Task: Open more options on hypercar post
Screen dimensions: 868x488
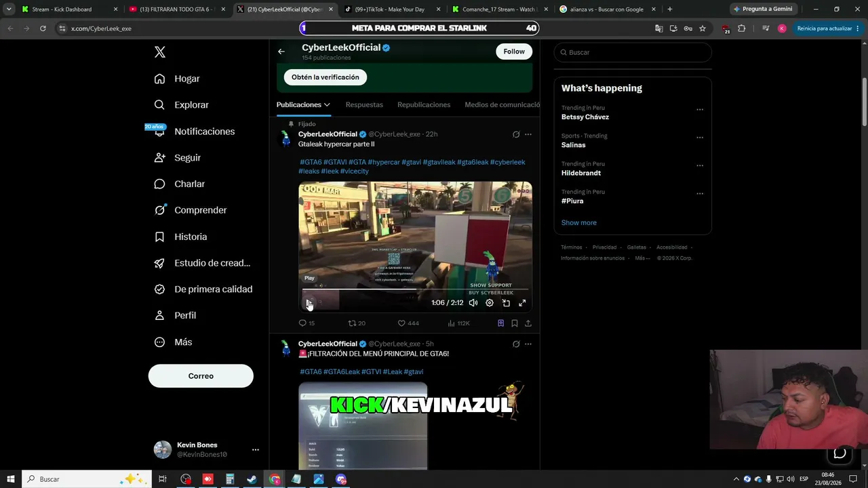Action: pos(528,134)
